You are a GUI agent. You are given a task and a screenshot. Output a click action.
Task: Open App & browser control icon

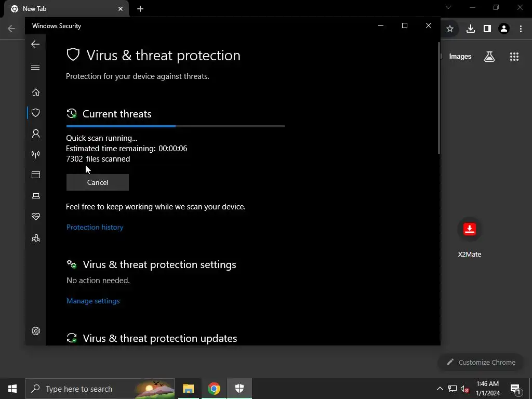(x=36, y=175)
